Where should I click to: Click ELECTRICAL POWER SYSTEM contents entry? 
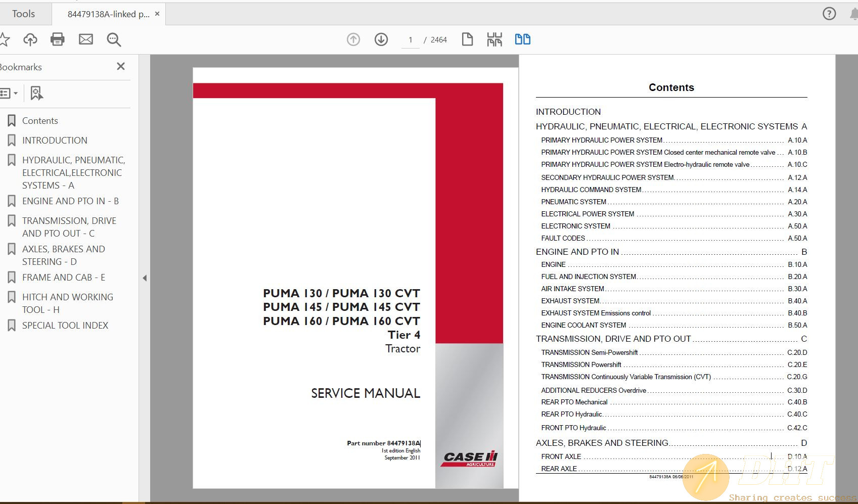coord(674,214)
